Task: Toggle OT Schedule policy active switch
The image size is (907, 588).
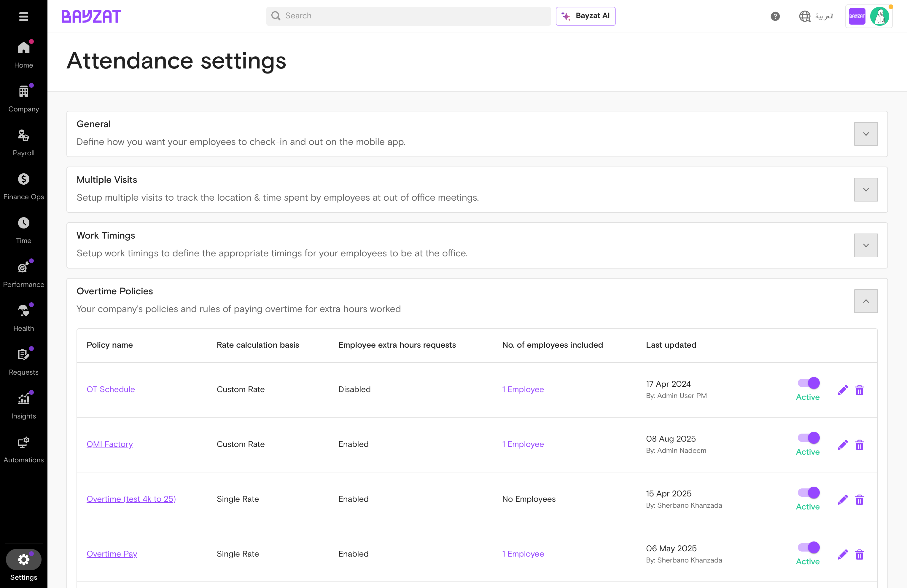Action: point(809,383)
